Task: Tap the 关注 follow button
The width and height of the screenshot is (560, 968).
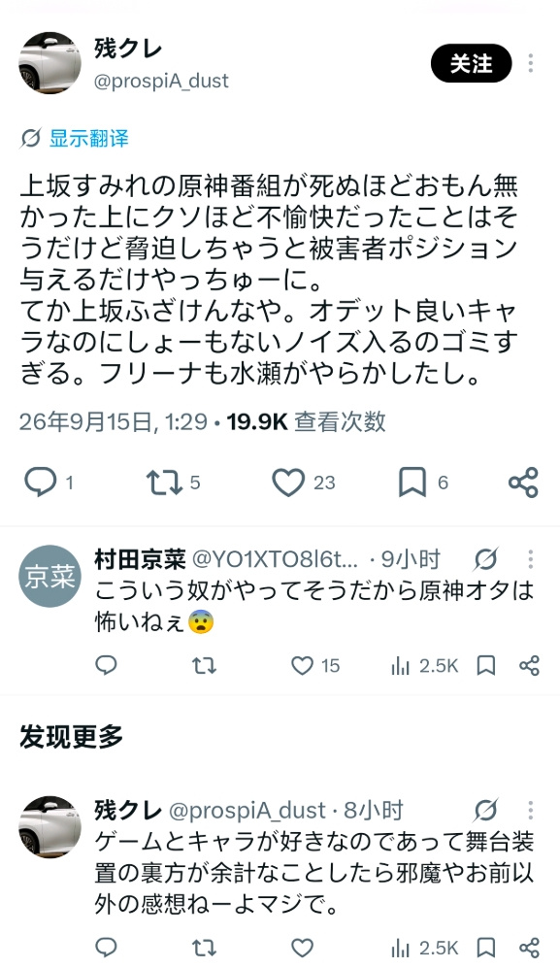Action: coord(471,63)
